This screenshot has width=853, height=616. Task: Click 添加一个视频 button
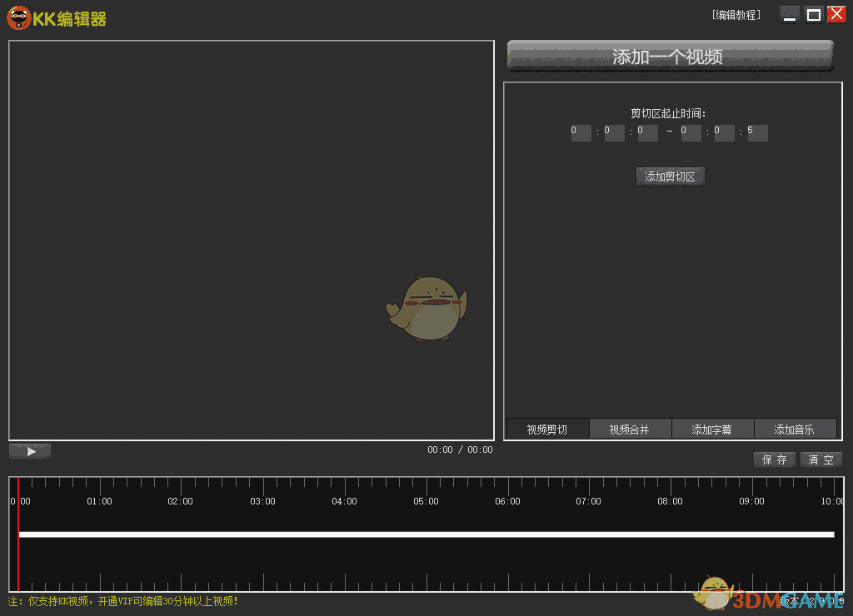click(670, 56)
